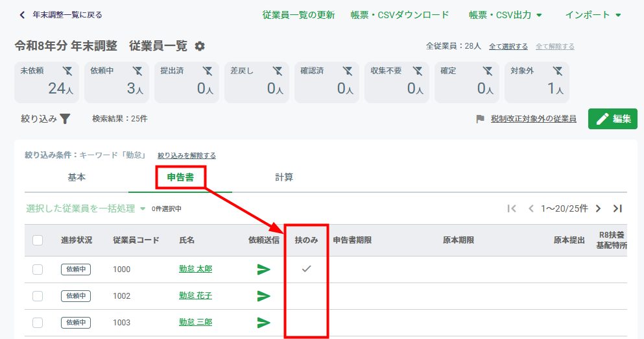
Task: Open the 絞り込み funnel filter
Action: point(65,119)
